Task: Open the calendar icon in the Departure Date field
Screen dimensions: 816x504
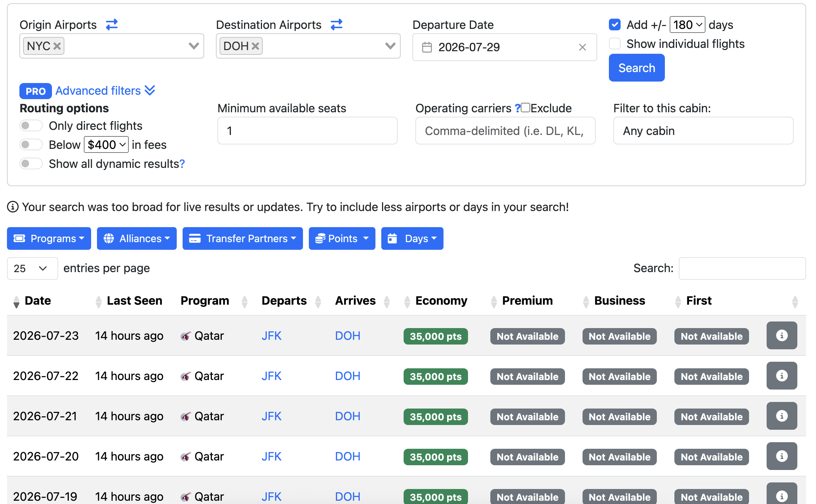Action: [427, 47]
